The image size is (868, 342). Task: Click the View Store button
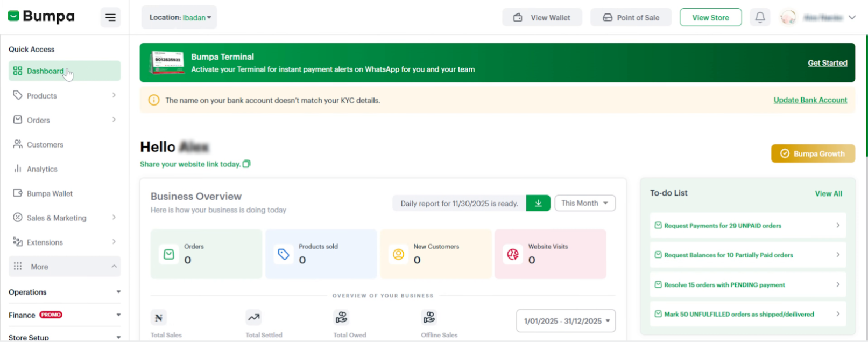pos(710,17)
